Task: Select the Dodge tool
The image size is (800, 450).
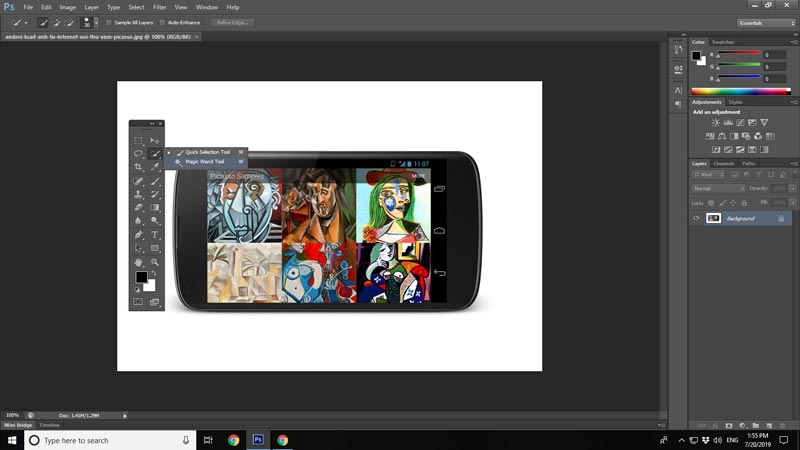Action: [x=155, y=221]
